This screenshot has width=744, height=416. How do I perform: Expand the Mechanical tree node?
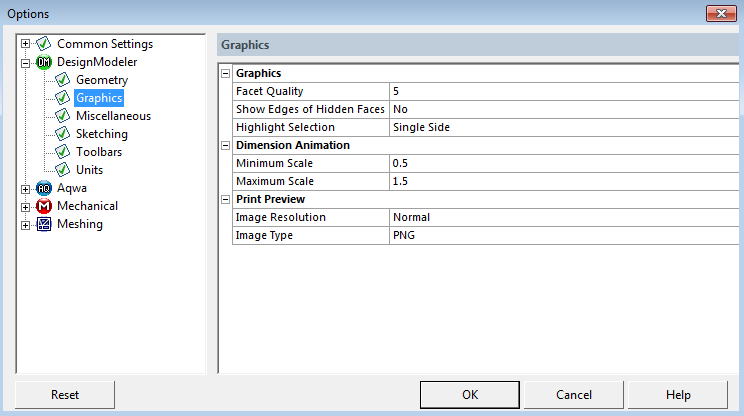(x=26, y=206)
